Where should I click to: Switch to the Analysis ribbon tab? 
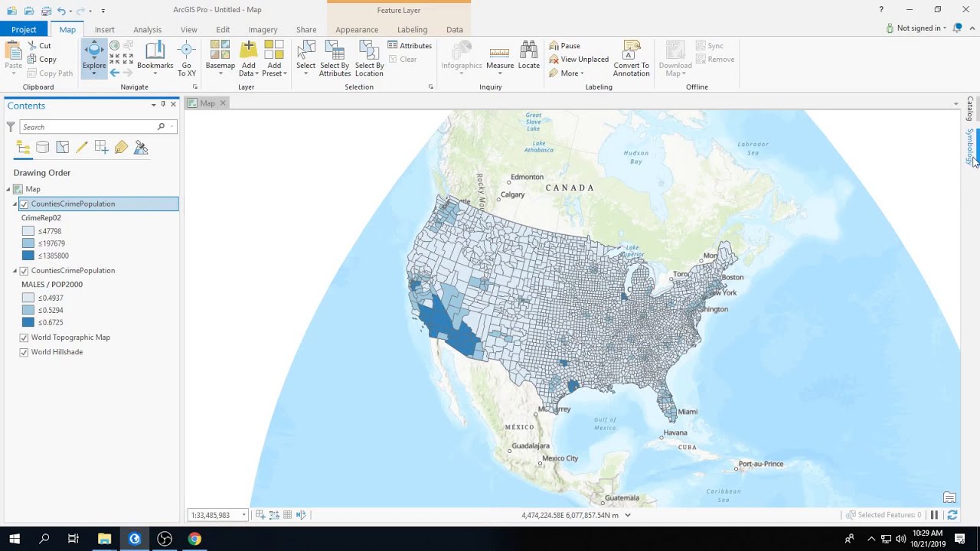147,29
